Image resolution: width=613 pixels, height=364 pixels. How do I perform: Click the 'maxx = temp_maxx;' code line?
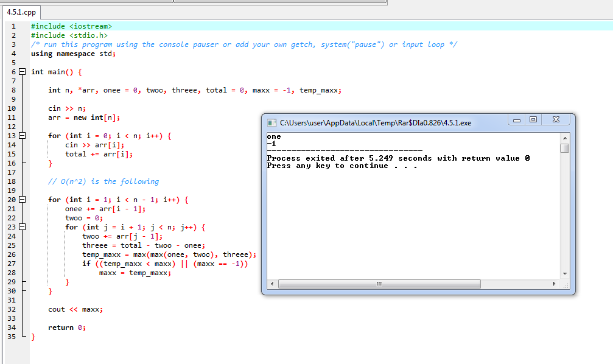coord(135,273)
